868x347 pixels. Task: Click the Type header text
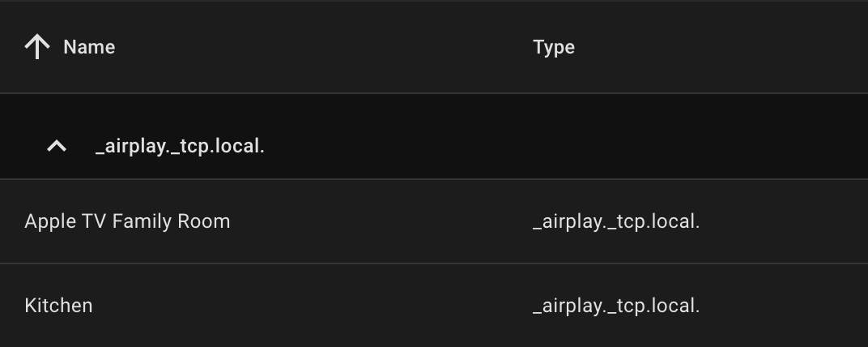[554, 47]
